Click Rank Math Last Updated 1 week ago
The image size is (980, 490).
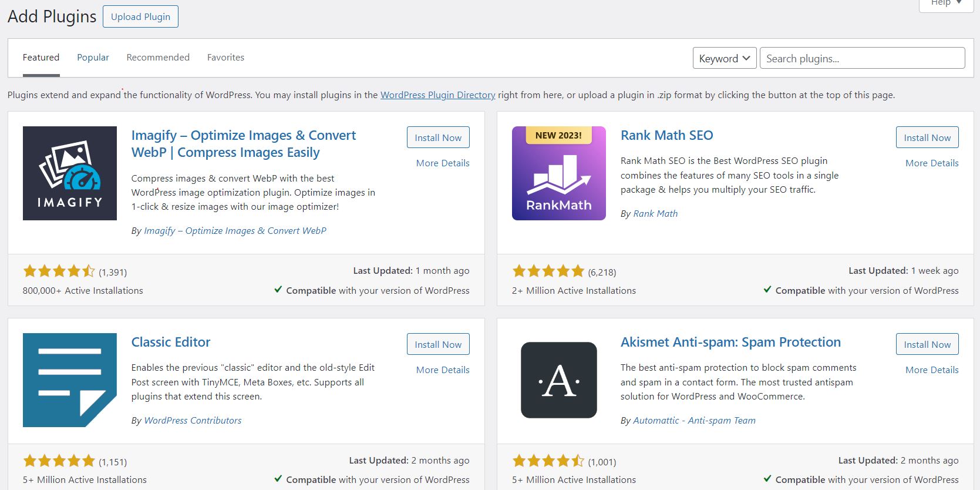point(904,271)
